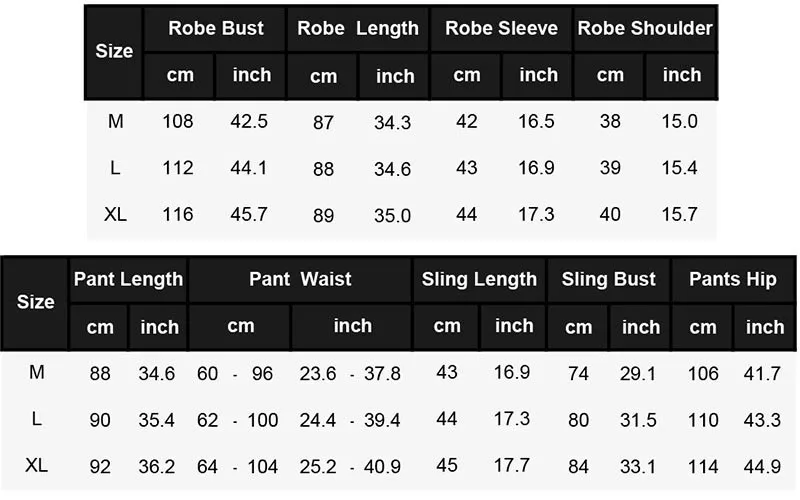Click the 42.5 inch robe bust value
Image resolution: width=800 pixels, height=500 pixels.
click(249, 122)
